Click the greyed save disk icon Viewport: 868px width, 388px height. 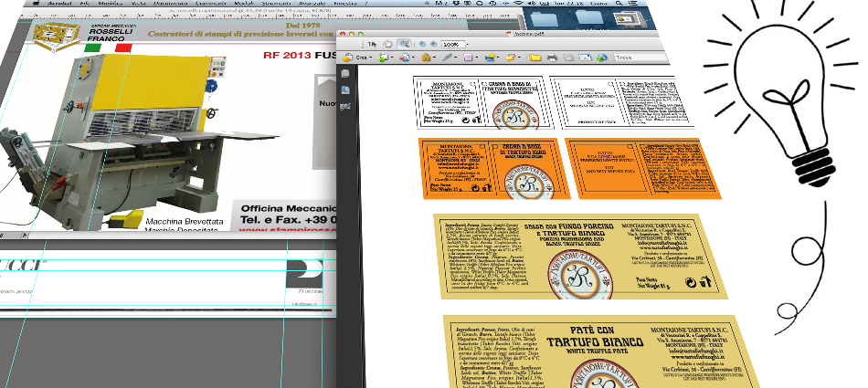[568, 57]
